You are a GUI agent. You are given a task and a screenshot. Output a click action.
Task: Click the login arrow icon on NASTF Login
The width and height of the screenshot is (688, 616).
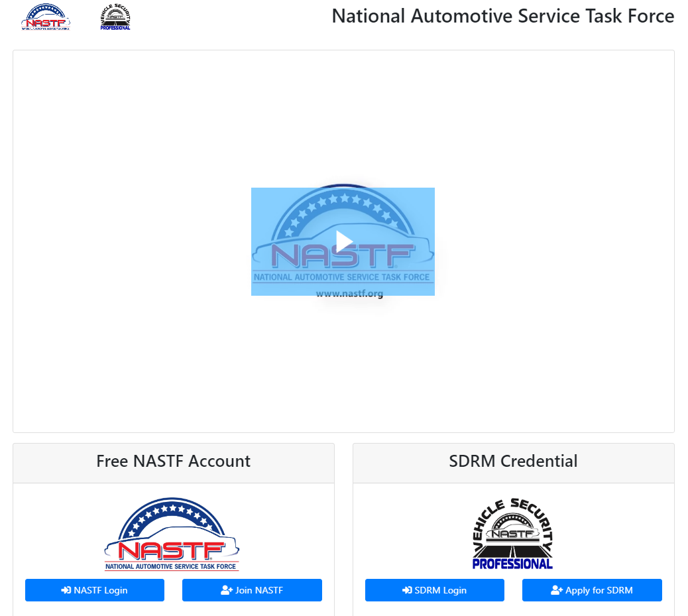coord(67,590)
